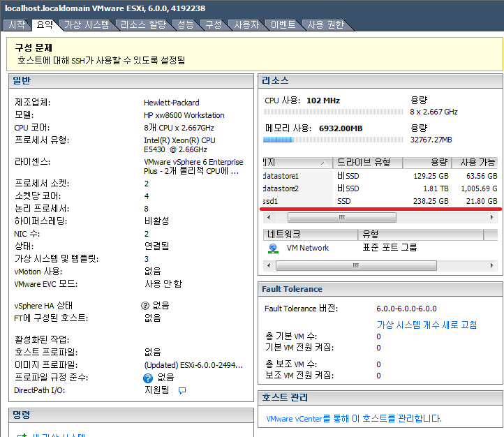Click the VMware vCenter host management link

354,418
